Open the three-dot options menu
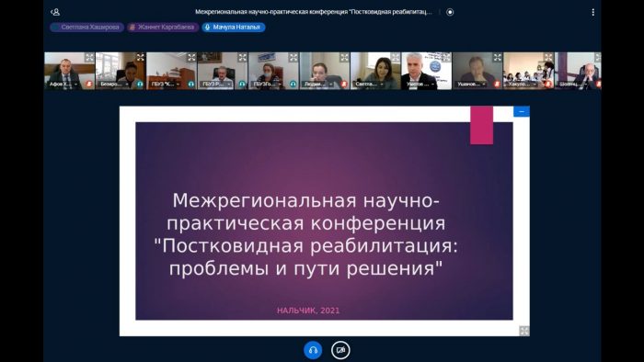The height and width of the screenshot is (362, 644). (x=593, y=12)
